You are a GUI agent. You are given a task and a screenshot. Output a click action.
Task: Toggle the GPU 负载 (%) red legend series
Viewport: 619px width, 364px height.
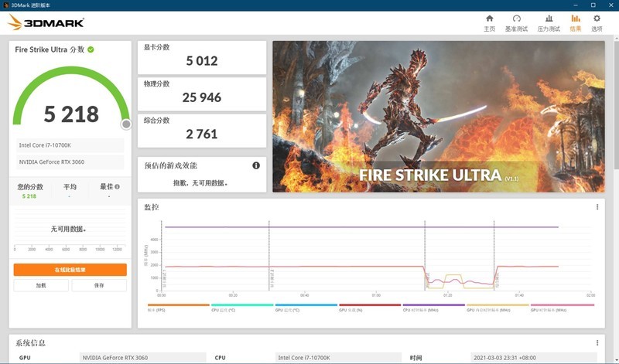(x=370, y=308)
